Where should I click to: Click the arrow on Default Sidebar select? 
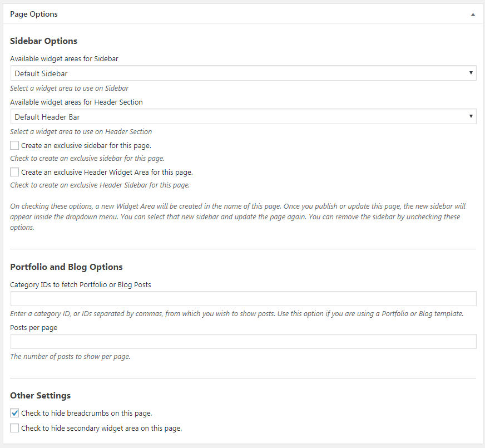click(x=471, y=73)
